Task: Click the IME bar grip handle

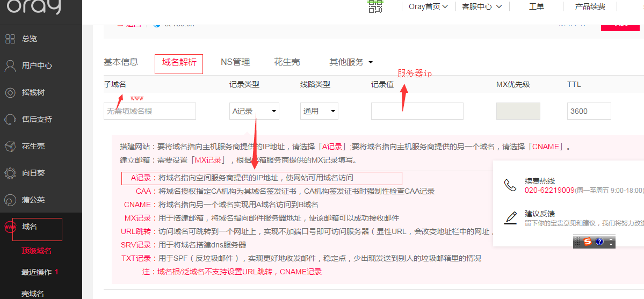Action: click(x=577, y=242)
